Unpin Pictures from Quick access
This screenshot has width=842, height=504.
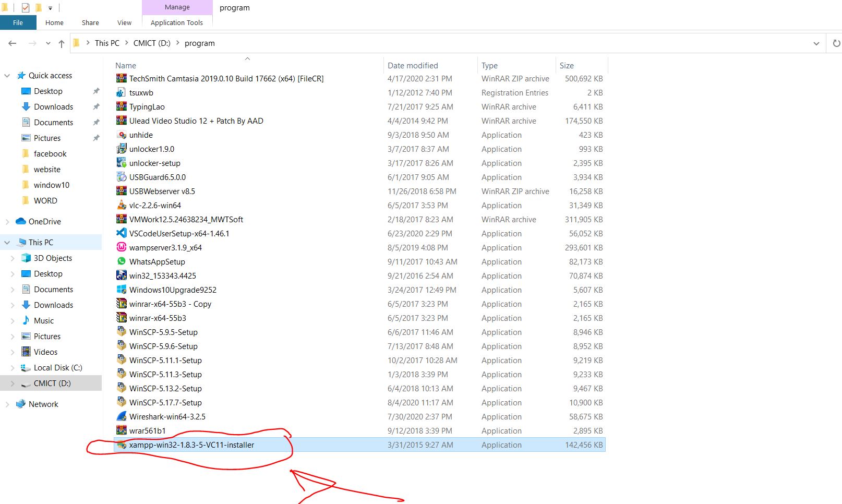tap(96, 138)
